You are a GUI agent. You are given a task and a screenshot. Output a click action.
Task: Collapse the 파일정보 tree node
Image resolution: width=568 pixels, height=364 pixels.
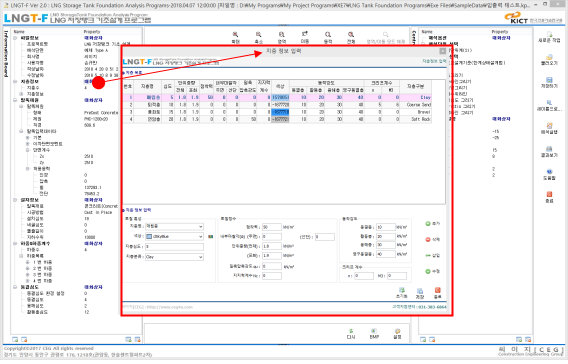(x=15, y=38)
